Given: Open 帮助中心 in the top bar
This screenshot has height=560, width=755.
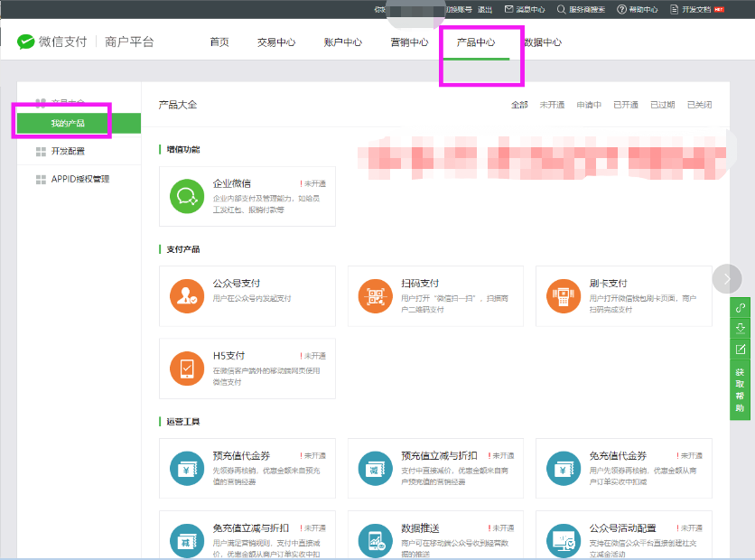Looking at the screenshot, I should 643,9.
